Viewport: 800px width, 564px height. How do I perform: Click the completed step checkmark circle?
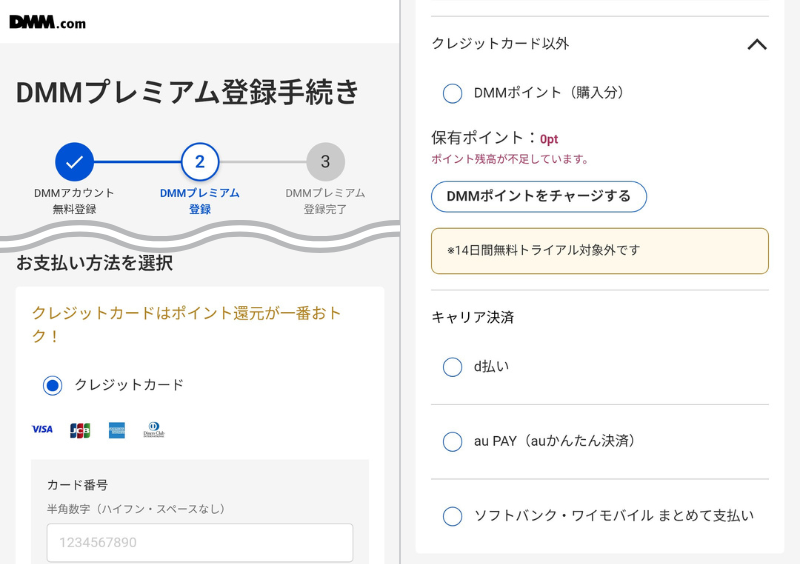tap(74, 162)
